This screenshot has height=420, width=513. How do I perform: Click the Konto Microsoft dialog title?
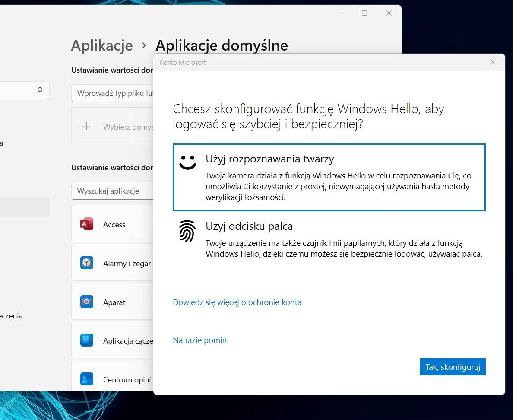pyautogui.click(x=183, y=63)
